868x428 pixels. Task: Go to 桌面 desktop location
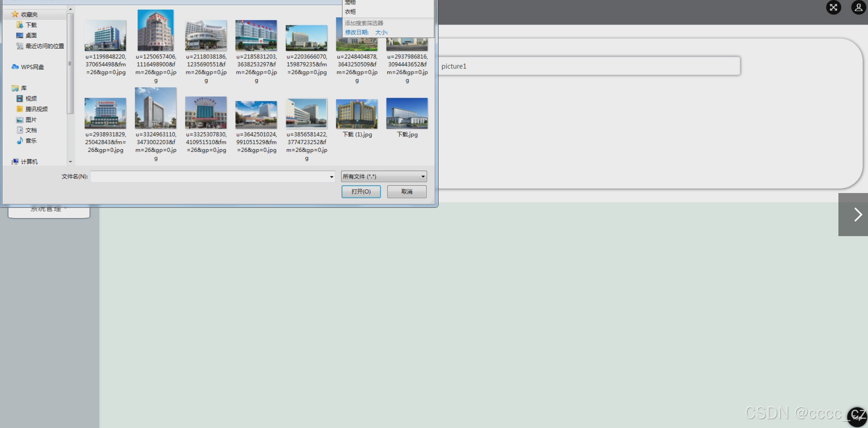pyautogui.click(x=31, y=35)
